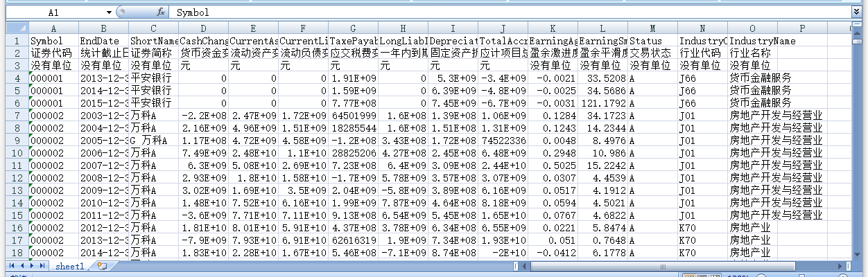The image size is (868, 277).
Task: Click the G 万科A cell
Action: click(x=153, y=141)
